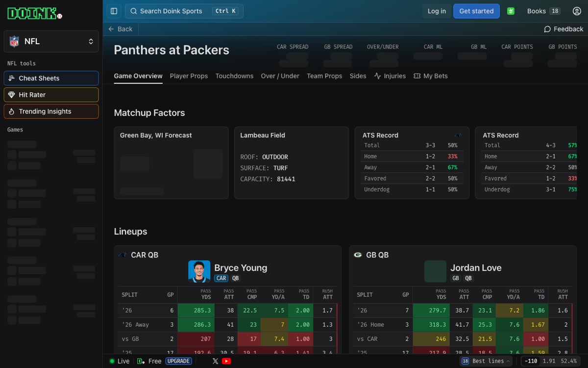Open the NFL league selector dropdown

click(x=51, y=41)
